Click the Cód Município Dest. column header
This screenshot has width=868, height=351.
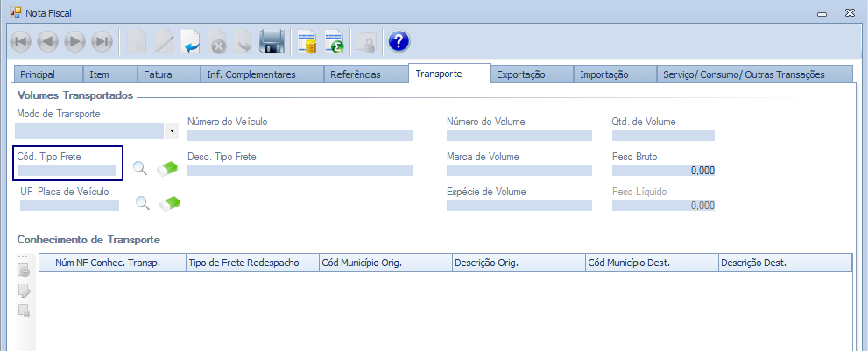pos(652,263)
